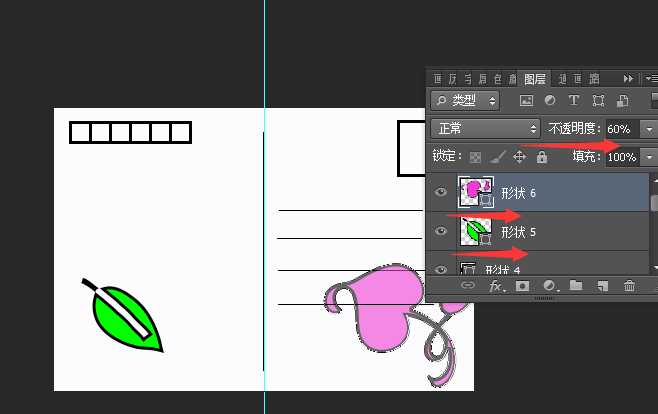This screenshot has height=414, width=658.
Task: Toggle the lock all padlock icon
Action: (542, 157)
